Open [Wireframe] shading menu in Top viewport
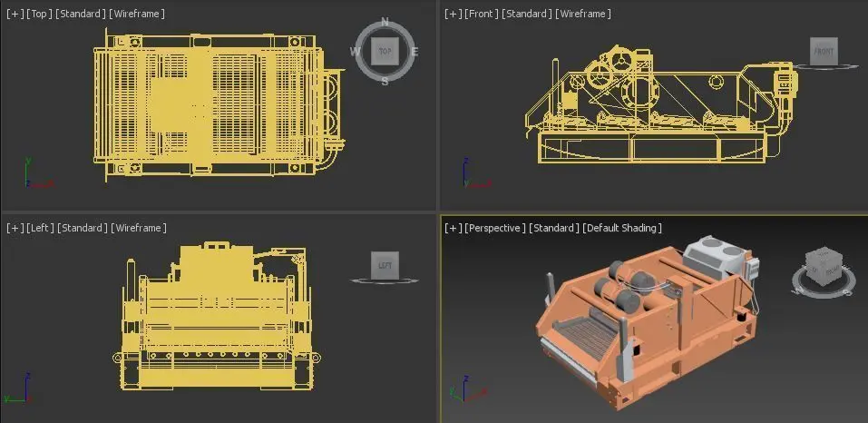 pos(137,14)
